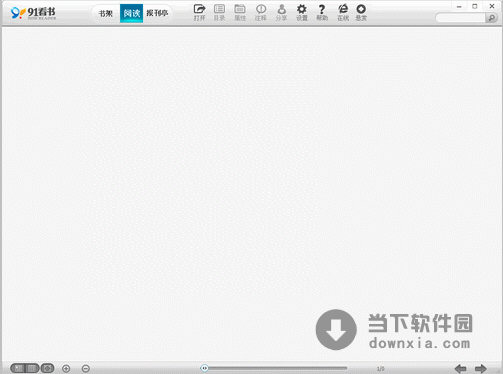Click the 在线 online browser icon
This screenshot has height=374, width=503.
343,13
